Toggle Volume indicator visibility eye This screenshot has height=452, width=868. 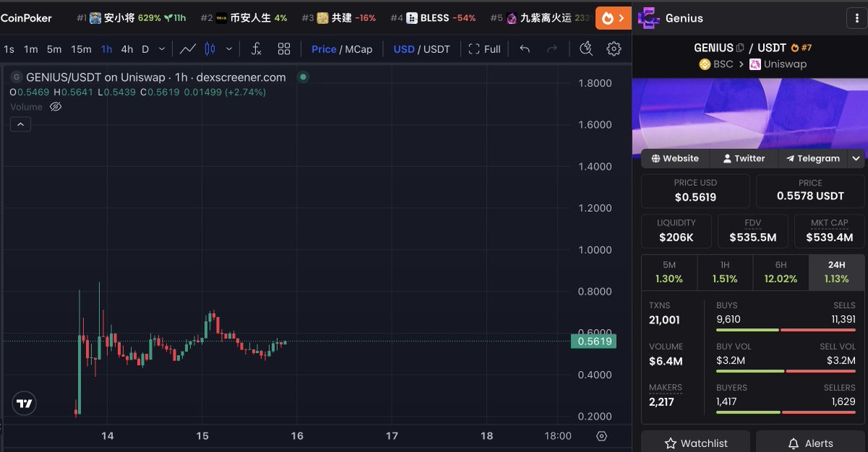point(56,107)
